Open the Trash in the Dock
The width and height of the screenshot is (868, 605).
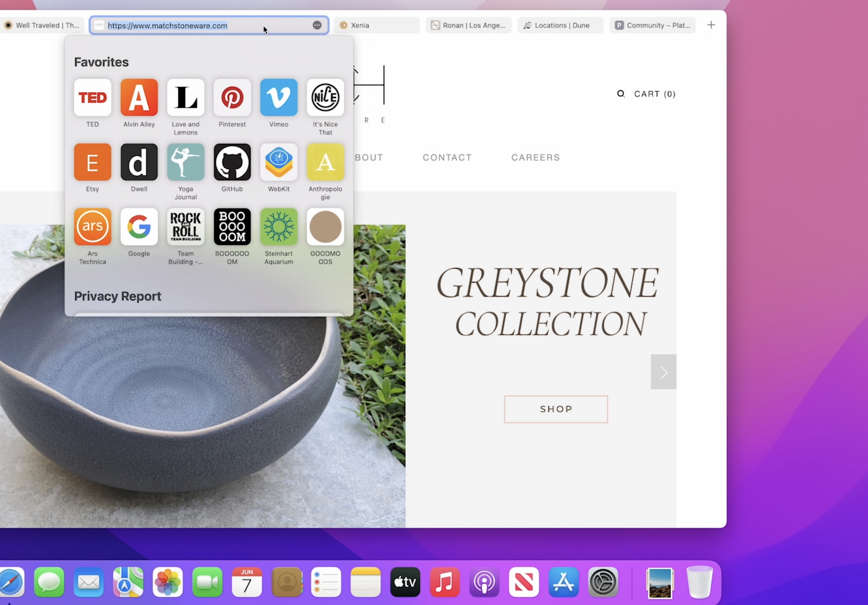tap(700, 582)
